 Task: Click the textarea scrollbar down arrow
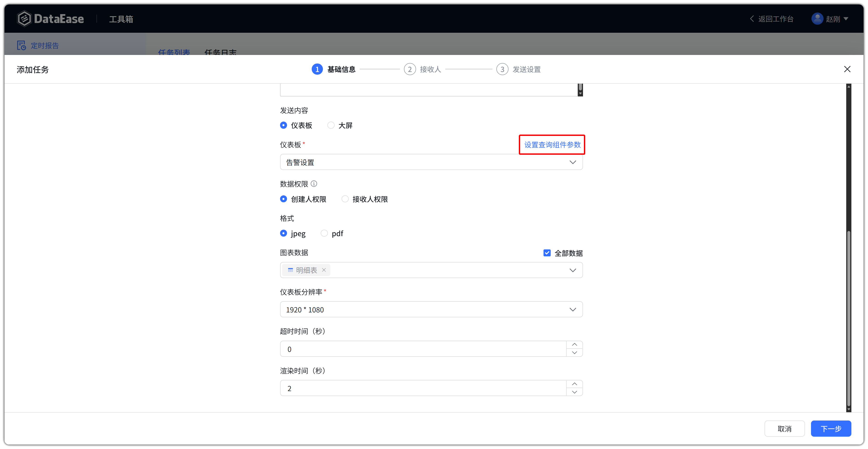pyautogui.click(x=580, y=93)
